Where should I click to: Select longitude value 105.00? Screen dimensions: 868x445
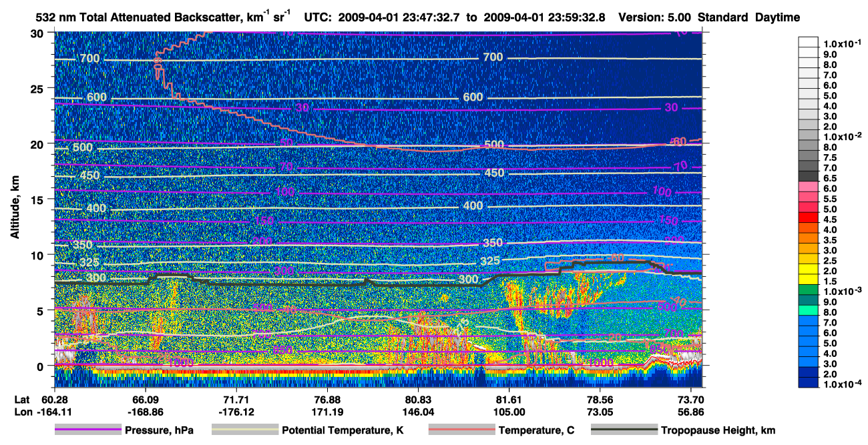pyautogui.click(x=509, y=412)
